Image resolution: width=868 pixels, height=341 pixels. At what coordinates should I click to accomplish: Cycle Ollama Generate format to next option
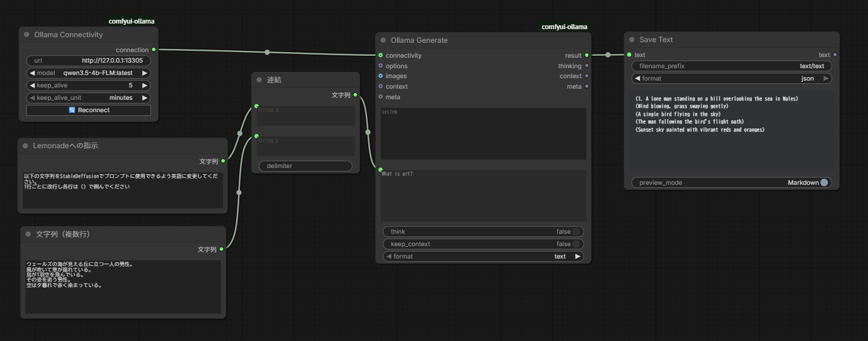578,256
